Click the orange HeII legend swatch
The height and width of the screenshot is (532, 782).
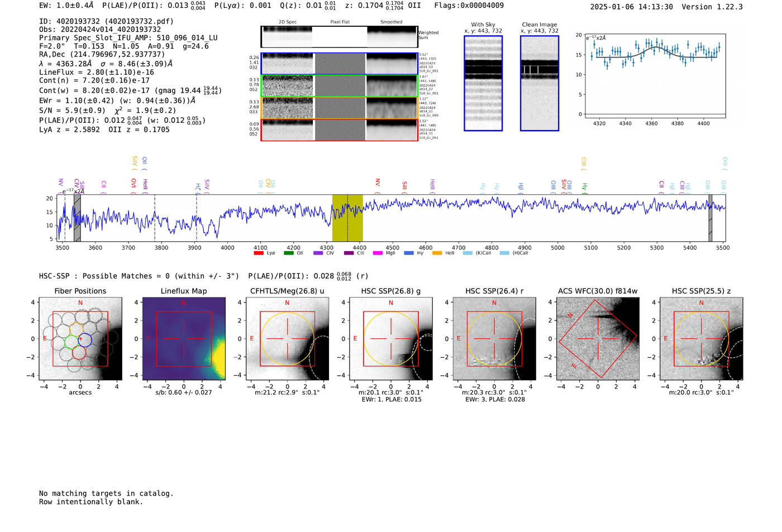coord(437,253)
